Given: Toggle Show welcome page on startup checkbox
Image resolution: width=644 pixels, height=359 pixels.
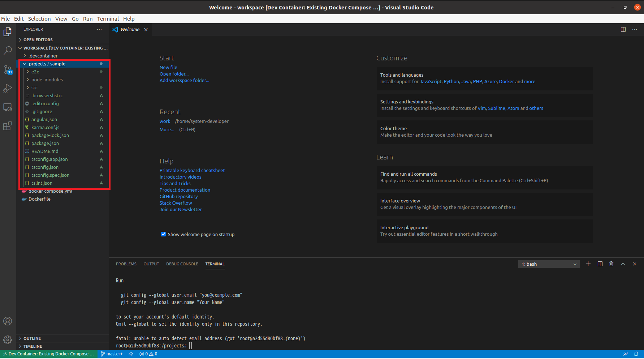Looking at the screenshot, I should (x=163, y=234).
